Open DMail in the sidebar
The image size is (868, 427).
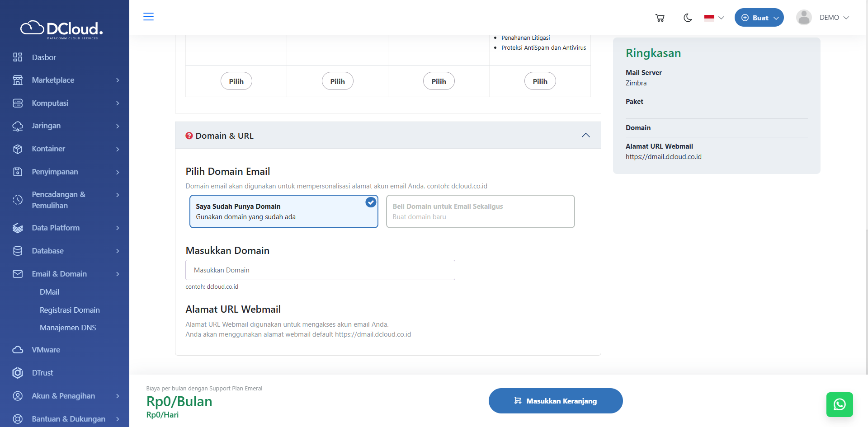pyautogui.click(x=49, y=292)
